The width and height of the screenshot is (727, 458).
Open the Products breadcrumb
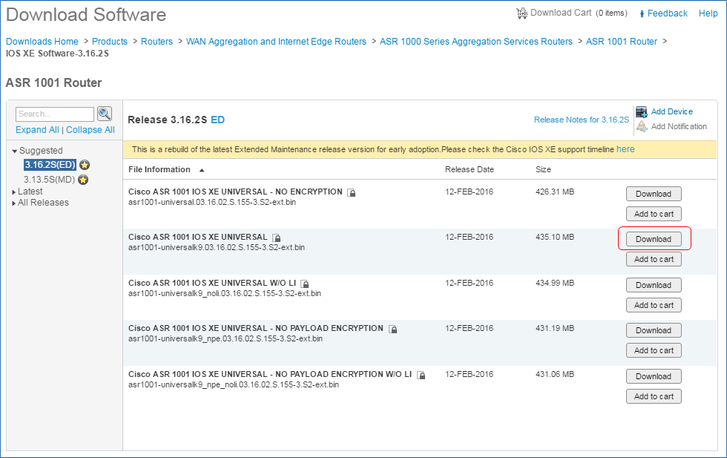pyautogui.click(x=109, y=41)
